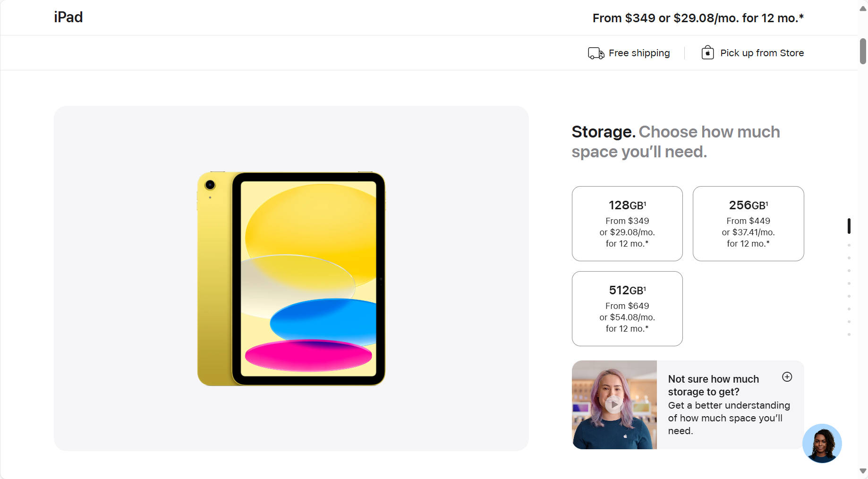Image resolution: width=868 pixels, height=479 pixels.
Task: Select the 256GB storage option
Action: (x=748, y=223)
